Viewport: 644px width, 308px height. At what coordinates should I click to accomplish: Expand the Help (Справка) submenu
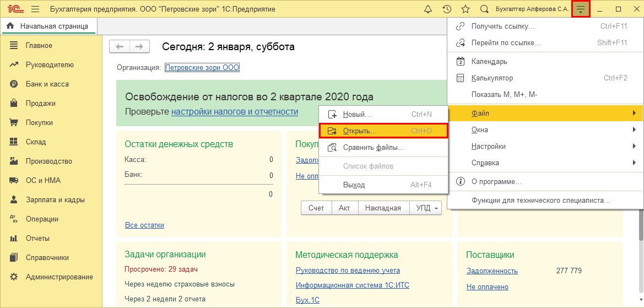485,163
